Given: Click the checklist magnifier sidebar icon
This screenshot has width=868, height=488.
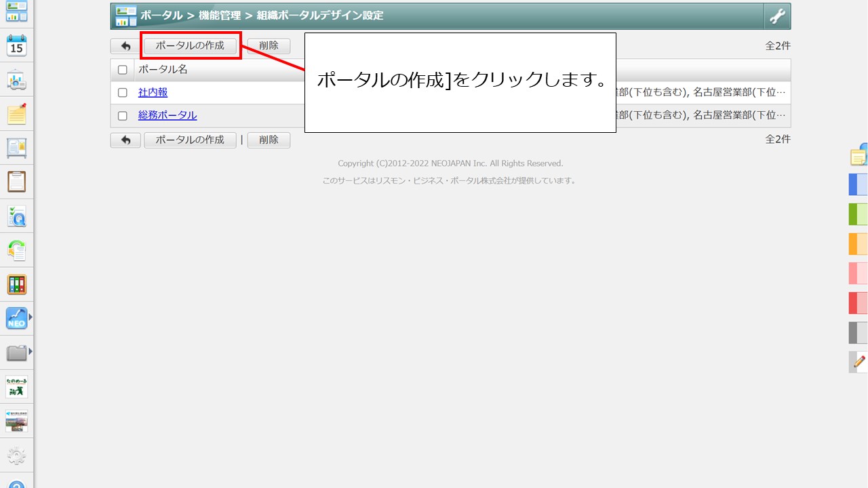Looking at the screenshot, I should [x=16, y=216].
